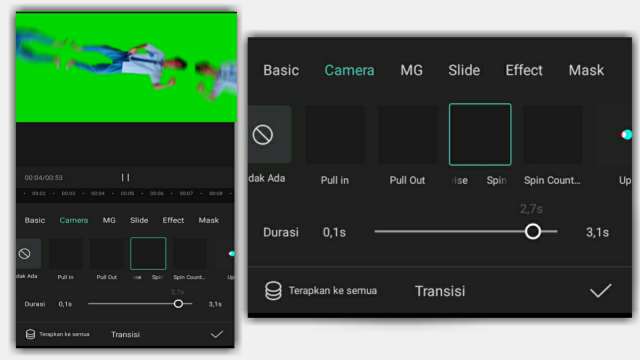The width and height of the screenshot is (640, 360).
Task: Open the Slide tab in the enlarged panel
Action: pyautogui.click(x=464, y=70)
